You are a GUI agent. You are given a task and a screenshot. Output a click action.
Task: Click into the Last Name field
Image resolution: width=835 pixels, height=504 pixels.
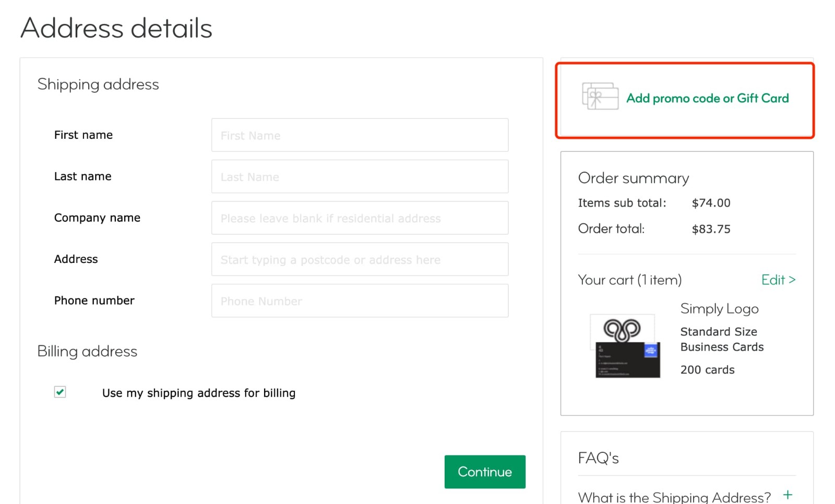click(x=360, y=176)
